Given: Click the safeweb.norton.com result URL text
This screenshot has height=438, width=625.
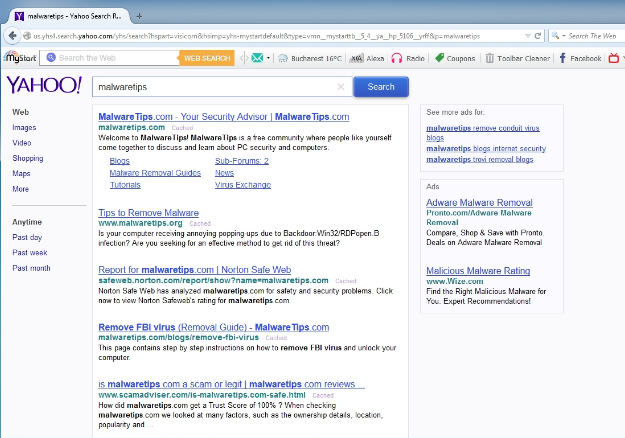Looking at the screenshot, I should pos(213,281).
